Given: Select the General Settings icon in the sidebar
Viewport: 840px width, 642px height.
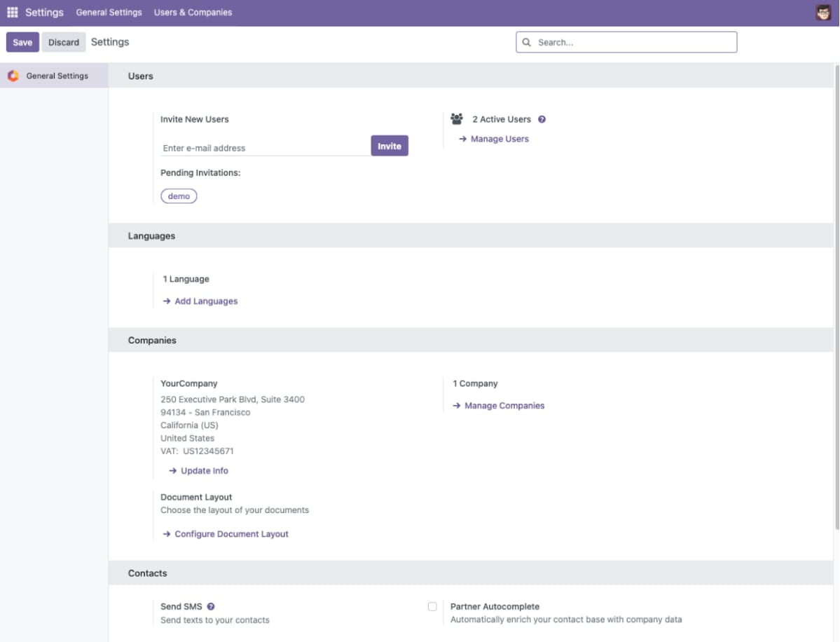Looking at the screenshot, I should [x=13, y=76].
